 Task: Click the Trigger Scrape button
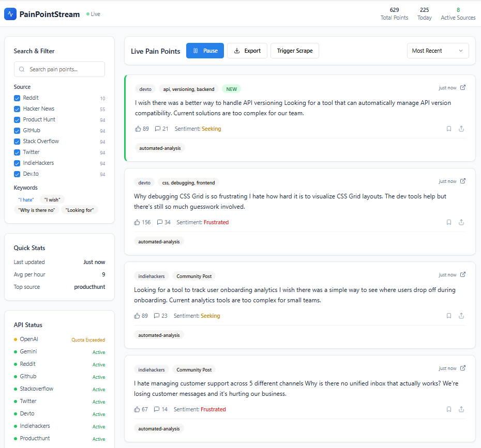(294, 51)
